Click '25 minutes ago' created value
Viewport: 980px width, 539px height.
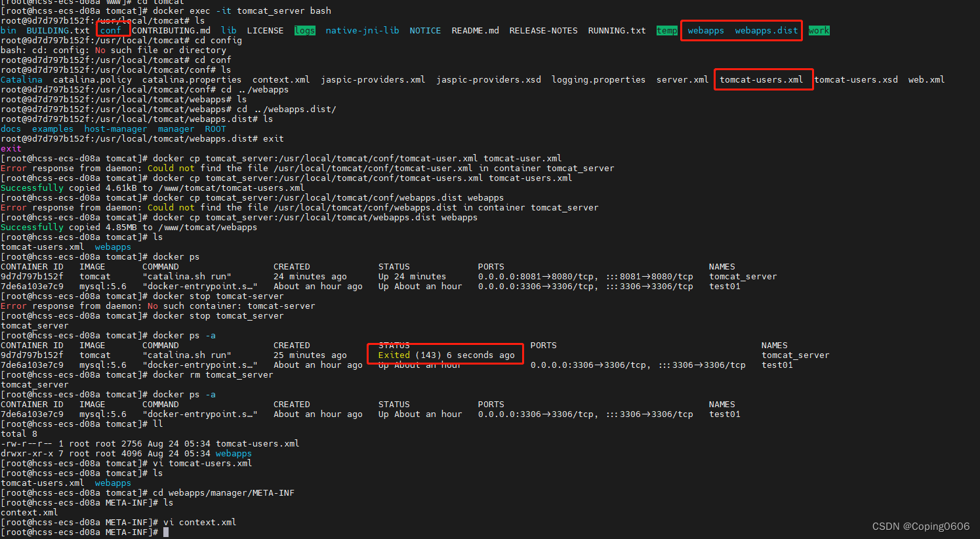click(x=310, y=355)
